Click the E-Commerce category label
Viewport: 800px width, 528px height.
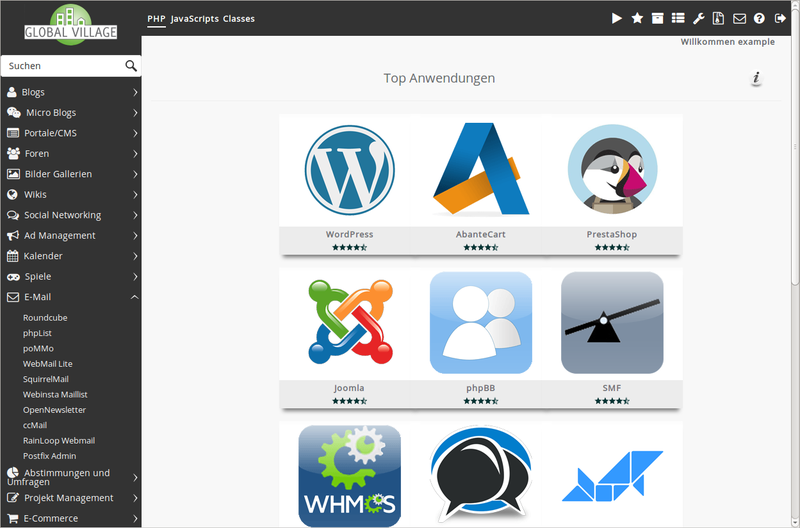[51, 518]
